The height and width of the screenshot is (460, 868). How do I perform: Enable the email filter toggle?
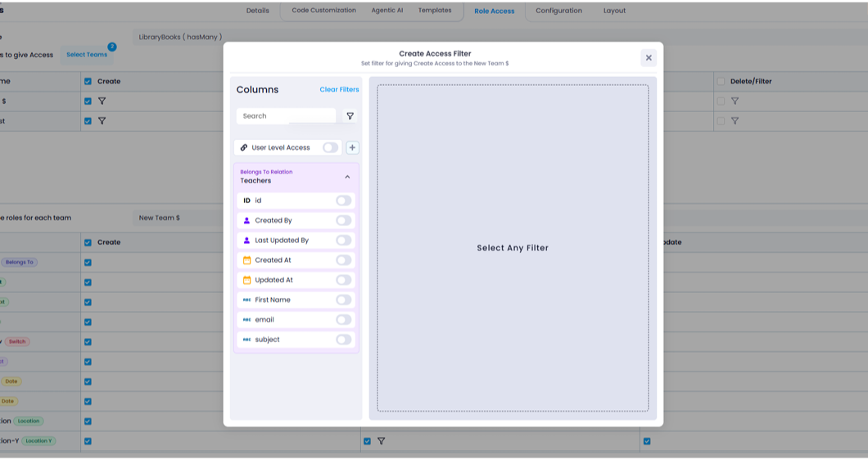point(343,320)
